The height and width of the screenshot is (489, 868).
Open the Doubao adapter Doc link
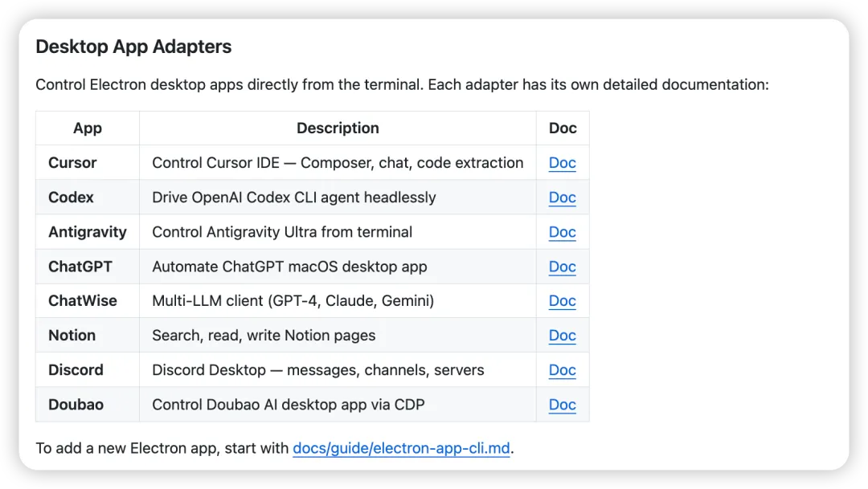coord(562,405)
